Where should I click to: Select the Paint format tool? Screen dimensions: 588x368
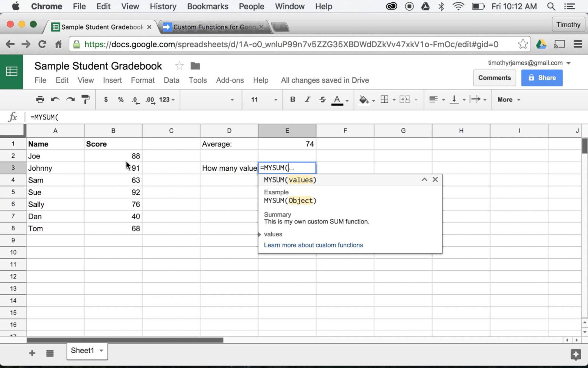pos(86,99)
